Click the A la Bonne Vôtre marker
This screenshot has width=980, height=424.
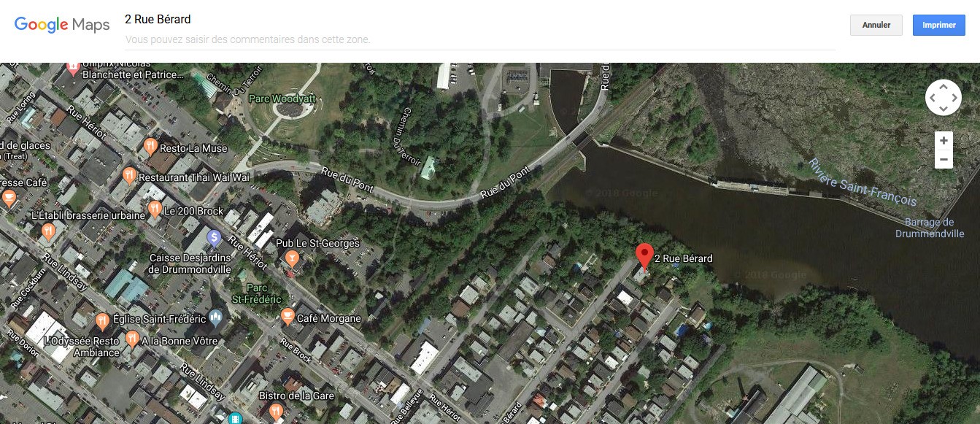point(132,339)
